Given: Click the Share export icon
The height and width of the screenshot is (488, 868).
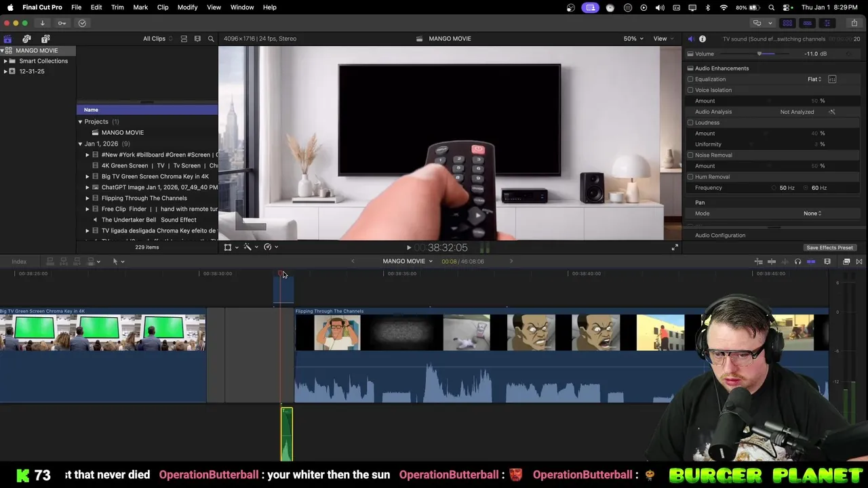Looking at the screenshot, I should pyautogui.click(x=854, y=23).
